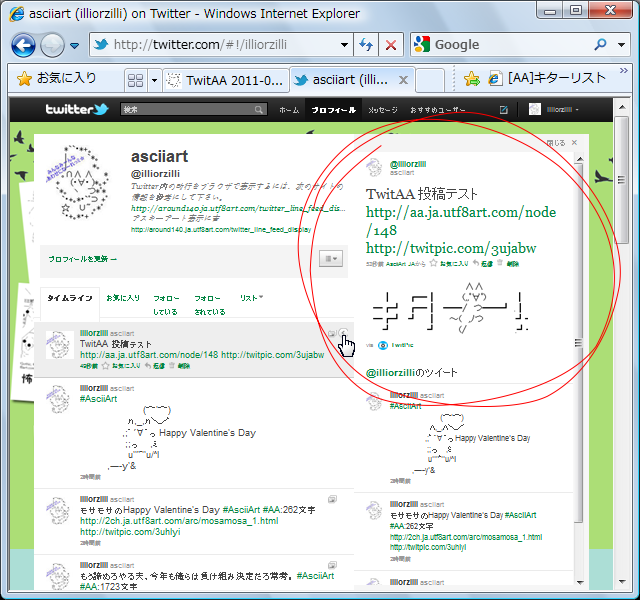The image size is (640, 600).
Task: Click the Quick Tabs grid icon
Action: pyautogui.click(x=136, y=80)
